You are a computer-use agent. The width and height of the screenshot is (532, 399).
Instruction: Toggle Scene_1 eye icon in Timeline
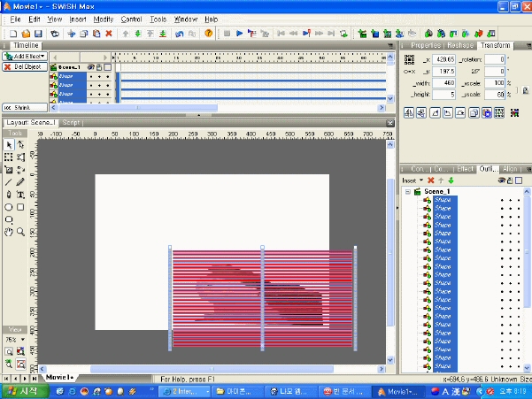click(x=90, y=67)
